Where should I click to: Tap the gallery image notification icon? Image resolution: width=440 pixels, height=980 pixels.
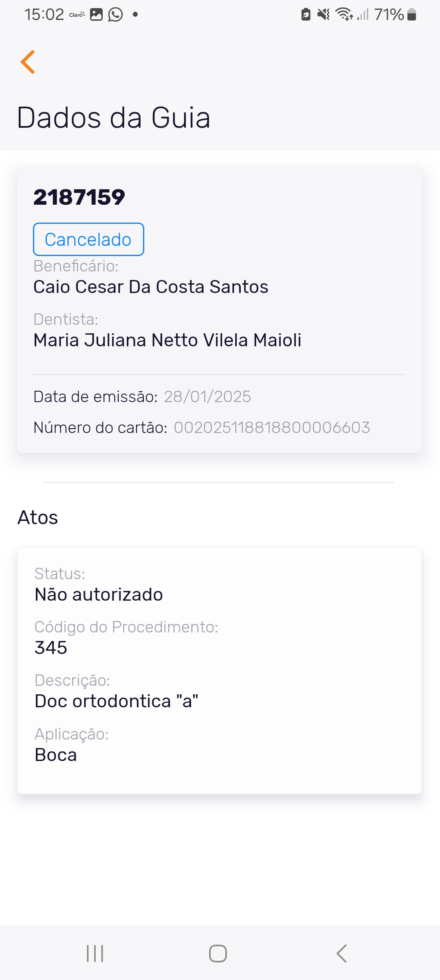[x=96, y=15]
